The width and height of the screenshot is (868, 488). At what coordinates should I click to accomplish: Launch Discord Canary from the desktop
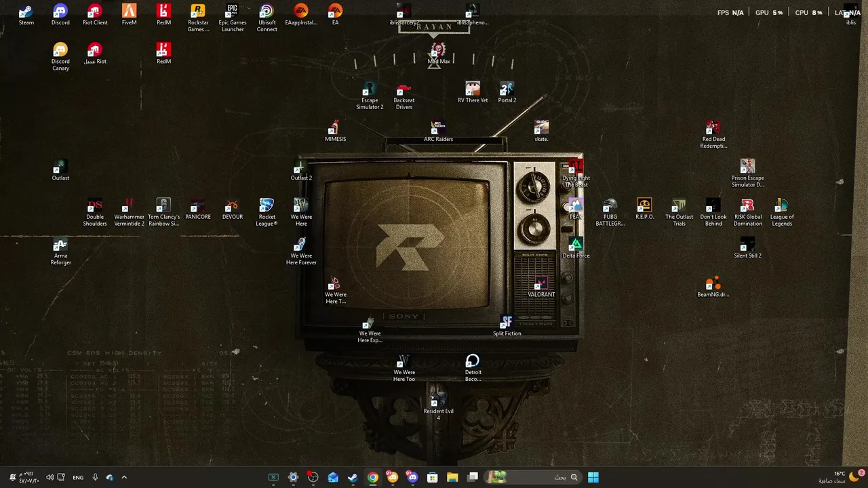(60, 57)
